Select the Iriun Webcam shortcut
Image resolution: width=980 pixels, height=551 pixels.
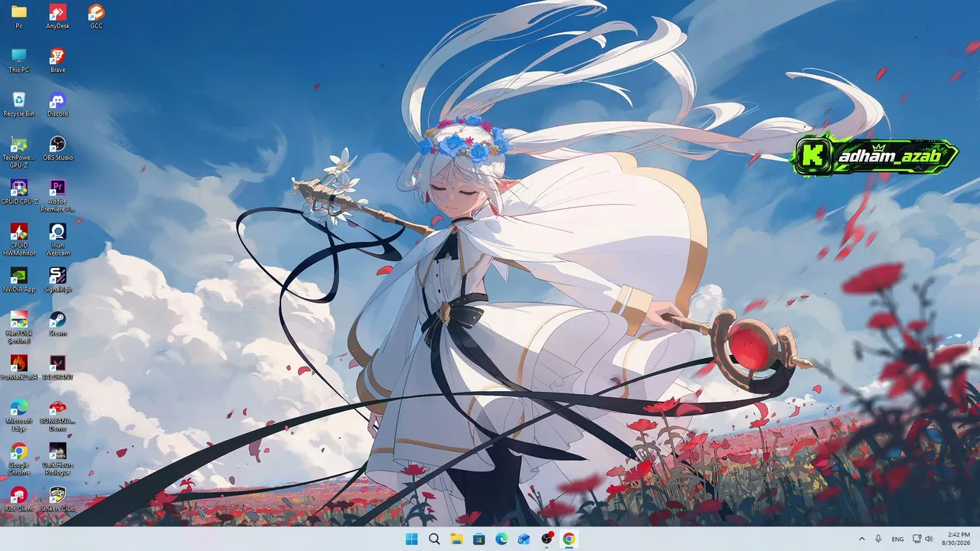[57, 240]
